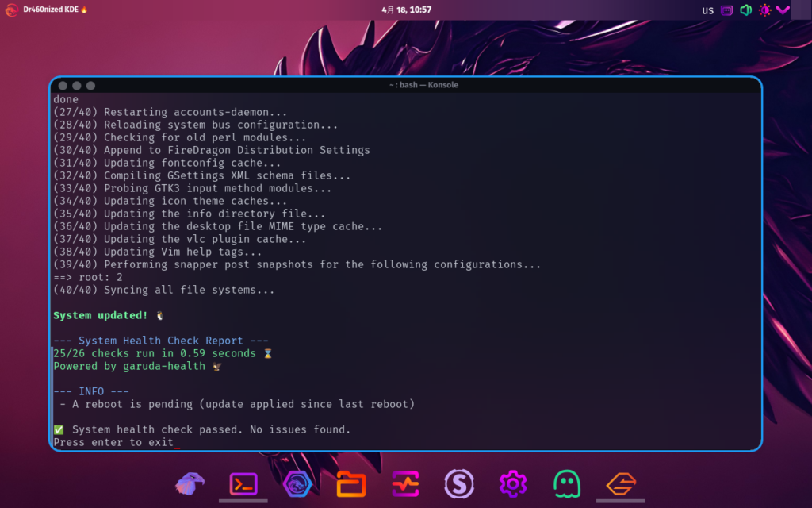Open the Garuda eagle launcher in dock

[x=190, y=483]
